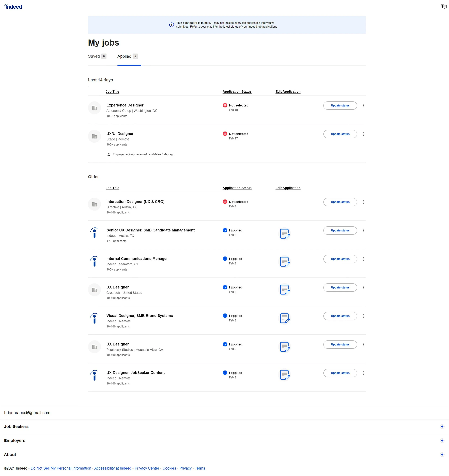Open kebab menu for JobSeeker Content row
The height and width of the screenshot is (476, 449).
point(363,373)
